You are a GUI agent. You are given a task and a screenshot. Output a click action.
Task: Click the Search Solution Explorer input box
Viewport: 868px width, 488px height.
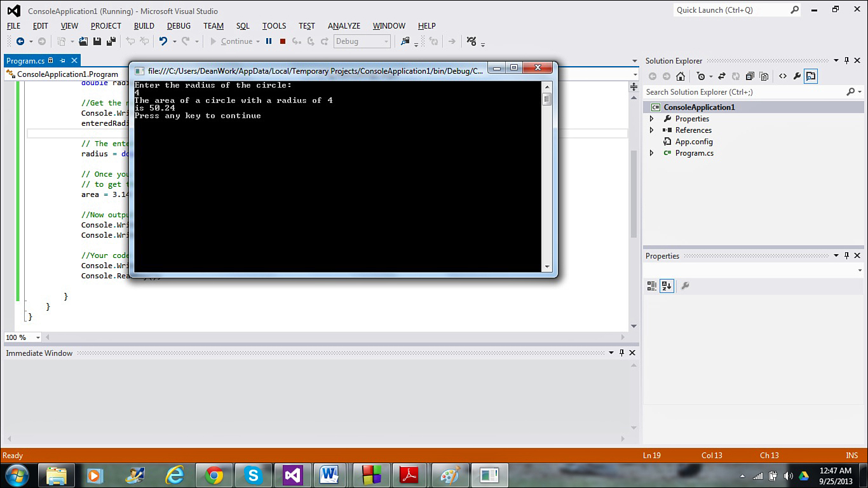click(745, 92)
